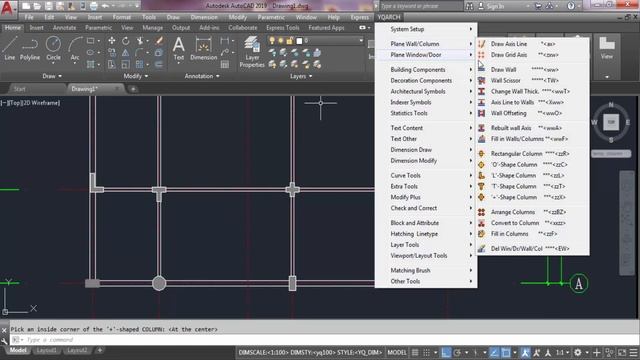Select the Line tool
Image resolution: width=640 pixels, height=360 pixels.
click(10, 49)
